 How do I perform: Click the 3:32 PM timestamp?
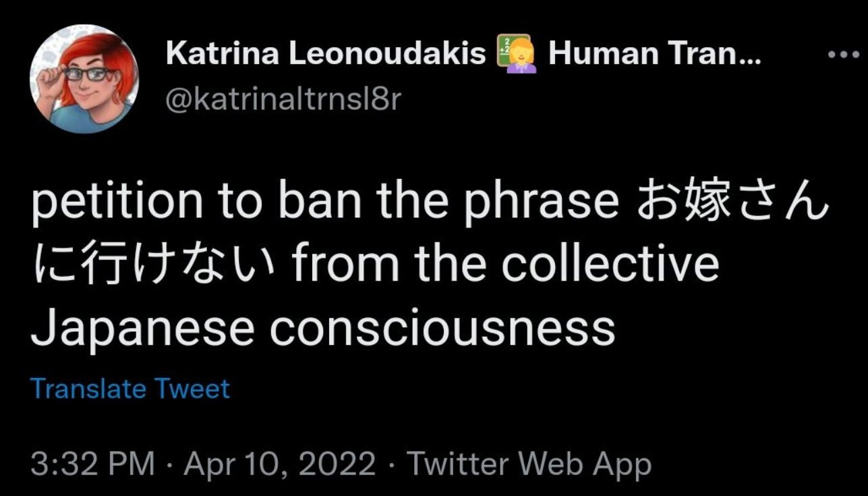(x=92, y=464)
